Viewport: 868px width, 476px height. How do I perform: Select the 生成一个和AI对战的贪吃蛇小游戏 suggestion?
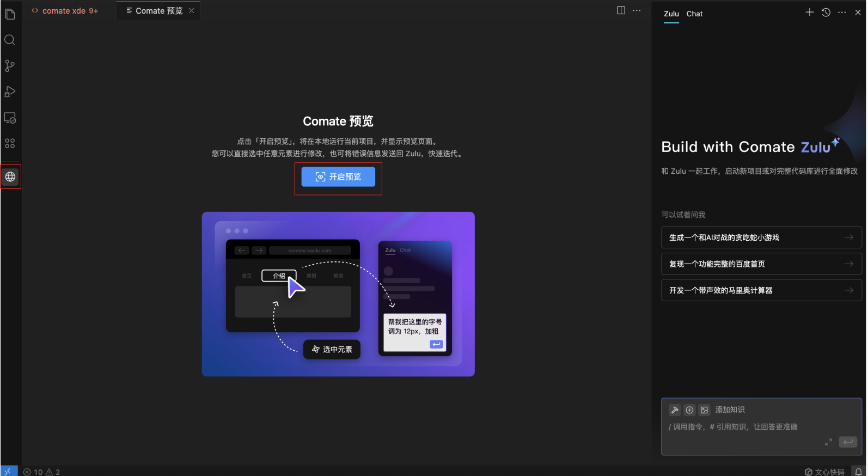(x=761, y=237)
